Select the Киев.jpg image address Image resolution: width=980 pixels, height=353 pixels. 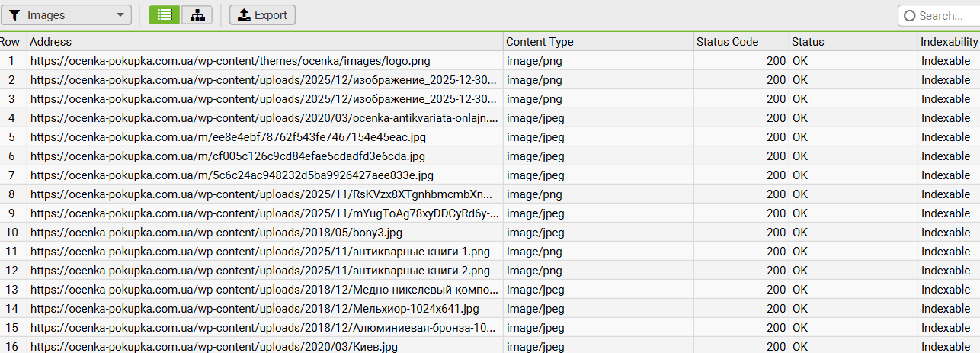214,347
